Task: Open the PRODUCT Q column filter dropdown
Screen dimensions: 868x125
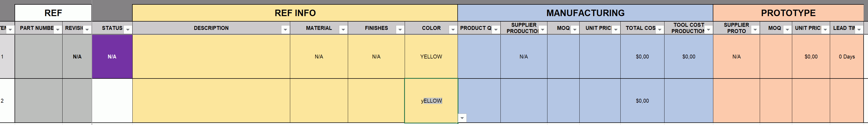Action: click(496, 30)
